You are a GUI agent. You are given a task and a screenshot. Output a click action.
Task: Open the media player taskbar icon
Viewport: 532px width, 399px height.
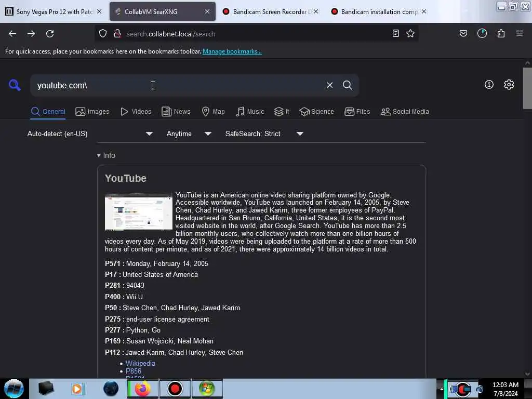click(77, 389)
